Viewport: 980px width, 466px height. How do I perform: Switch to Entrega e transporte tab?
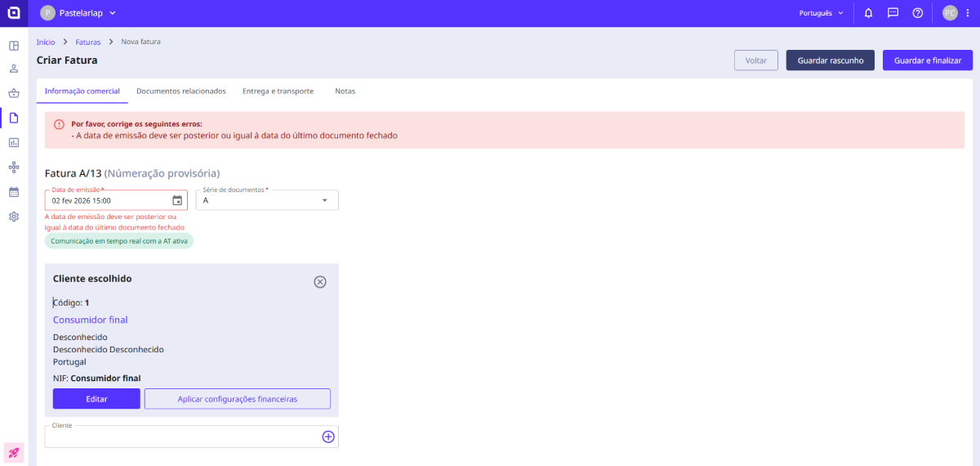pyautogui.click(x=278, y=92)
